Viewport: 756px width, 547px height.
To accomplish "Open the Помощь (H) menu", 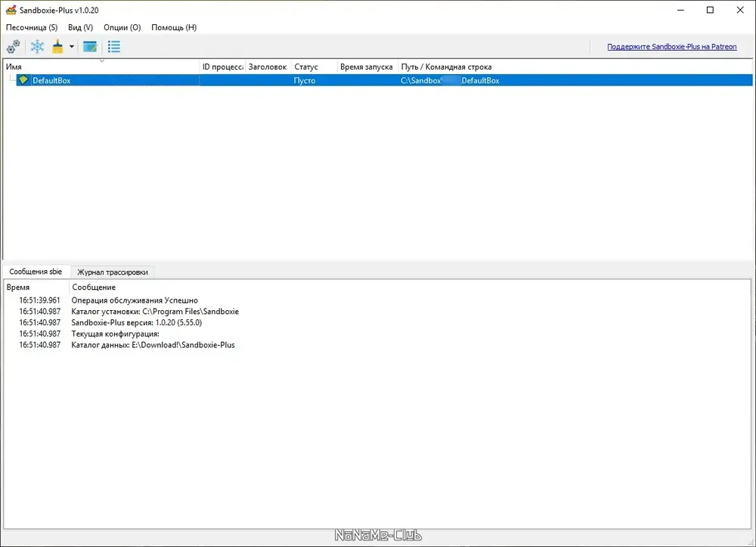I will tap(174, 27).
